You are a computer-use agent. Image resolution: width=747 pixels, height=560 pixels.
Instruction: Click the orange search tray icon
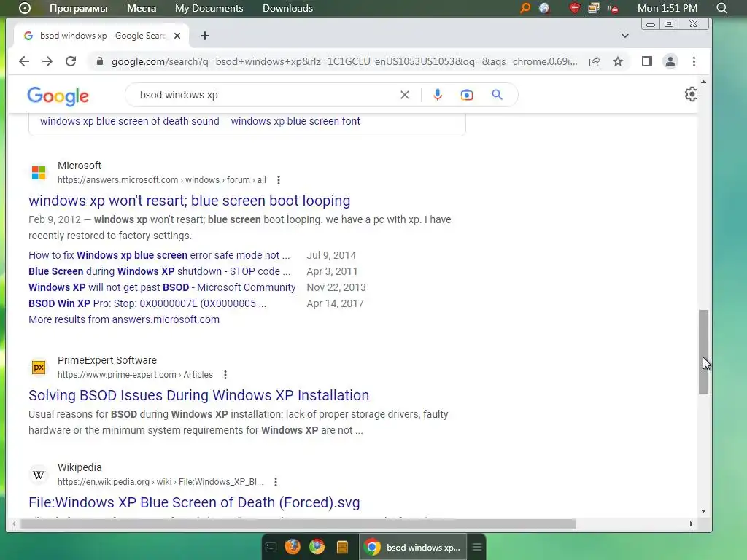point(525,8)
